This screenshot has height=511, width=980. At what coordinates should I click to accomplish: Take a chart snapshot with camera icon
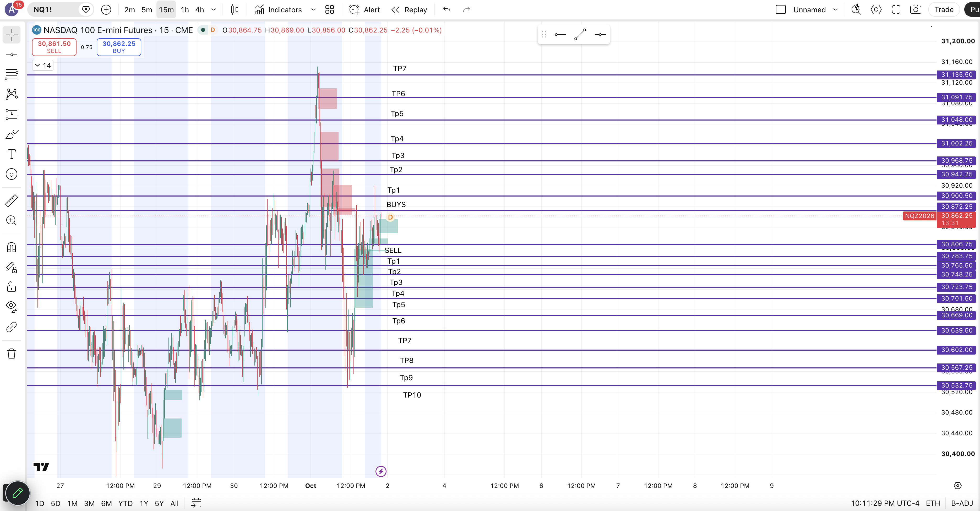tap(916, 9)
